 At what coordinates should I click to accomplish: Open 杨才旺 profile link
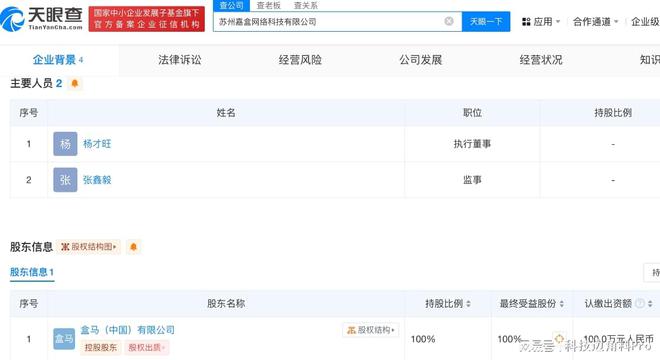point(97,144)
